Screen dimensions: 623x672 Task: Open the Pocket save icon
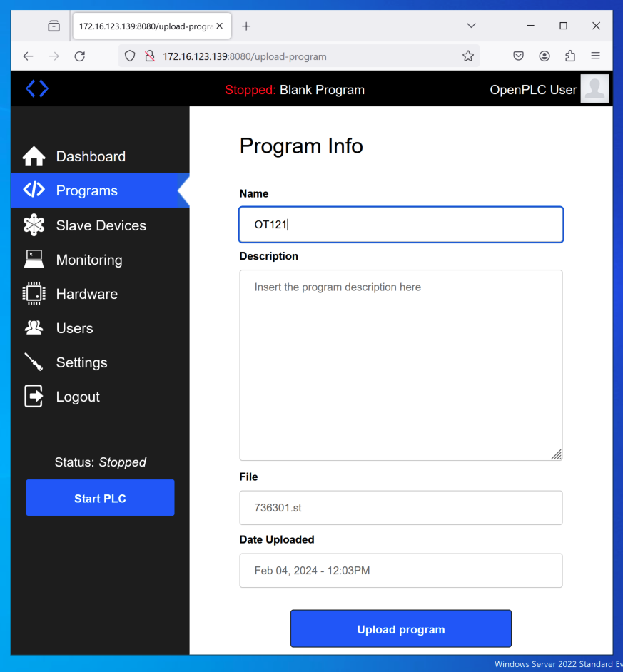(518, 56)
